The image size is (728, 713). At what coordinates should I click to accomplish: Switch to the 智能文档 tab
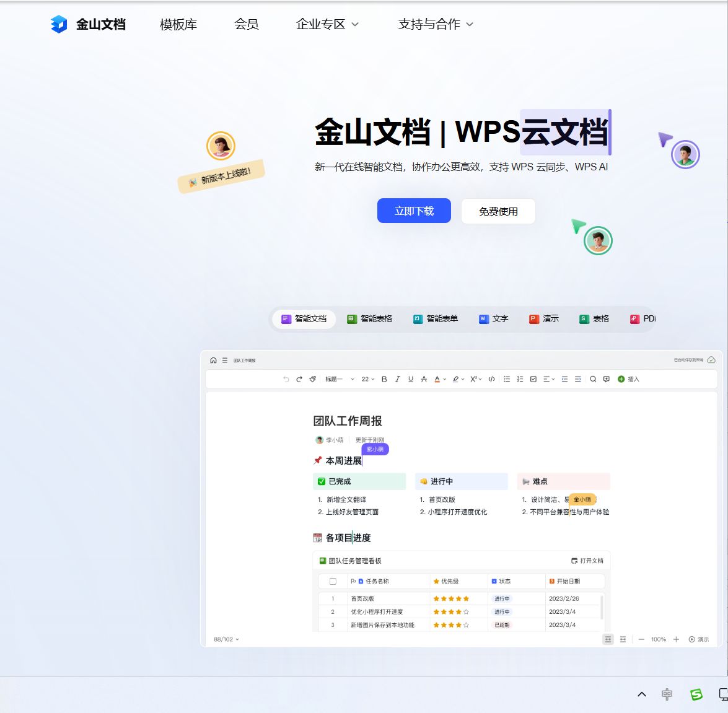tap(304, 319)
